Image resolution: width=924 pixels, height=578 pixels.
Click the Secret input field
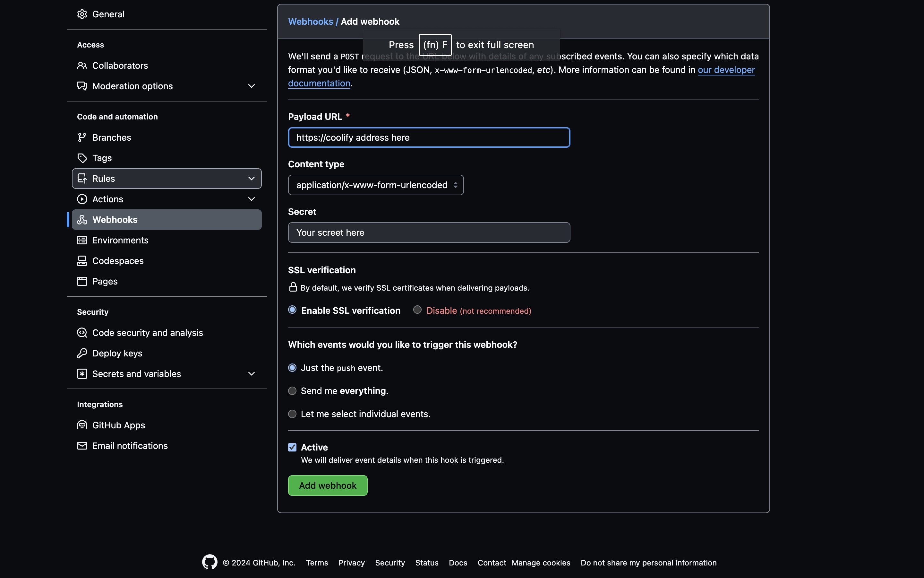429,232
